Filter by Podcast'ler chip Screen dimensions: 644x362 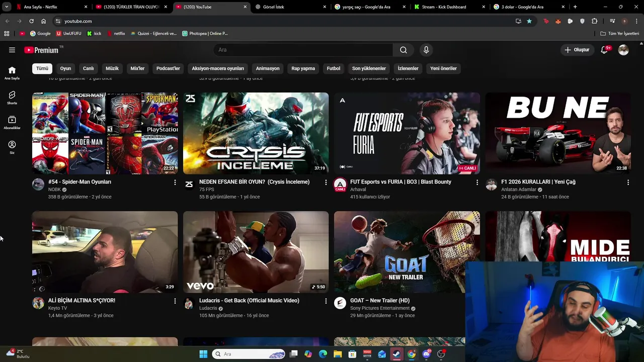(x=168, y=68)
